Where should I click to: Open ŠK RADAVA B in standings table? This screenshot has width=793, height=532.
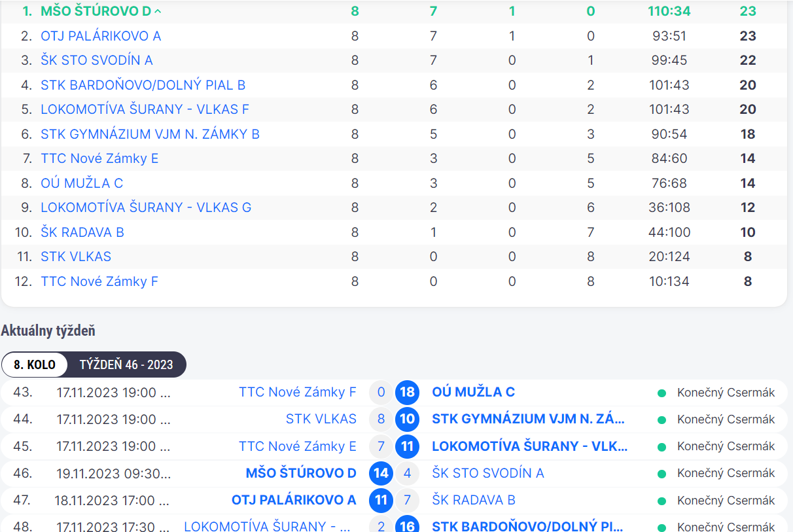82,232
